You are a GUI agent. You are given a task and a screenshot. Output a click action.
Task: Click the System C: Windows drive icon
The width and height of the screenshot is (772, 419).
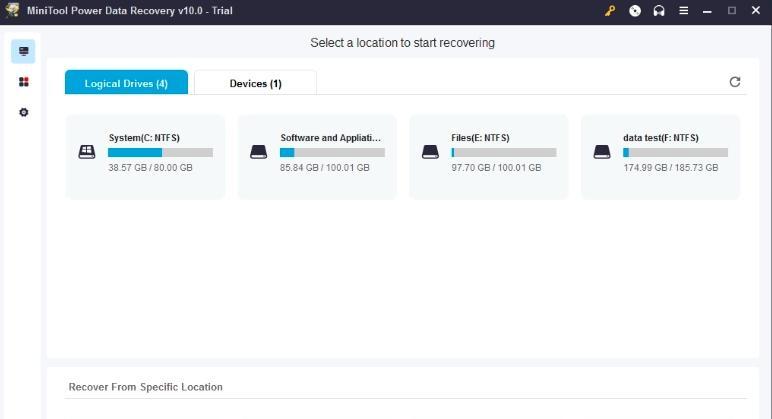pos(87,152)
